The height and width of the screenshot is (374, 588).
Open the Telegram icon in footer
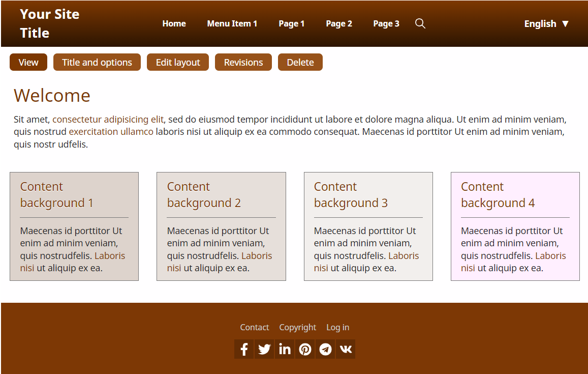[325, 349]
